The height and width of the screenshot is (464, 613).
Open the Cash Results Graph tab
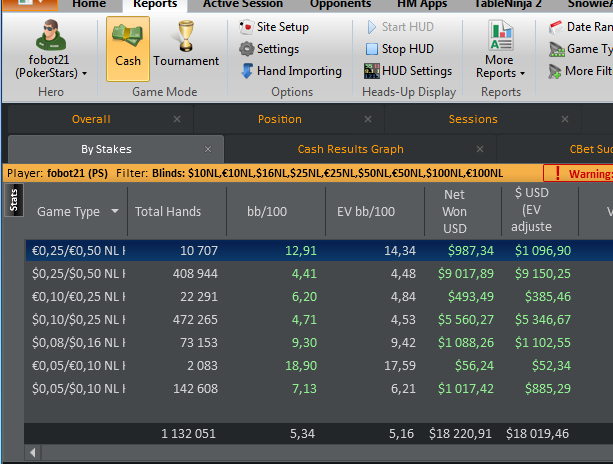pyautogui.click(x=351, y=149)
